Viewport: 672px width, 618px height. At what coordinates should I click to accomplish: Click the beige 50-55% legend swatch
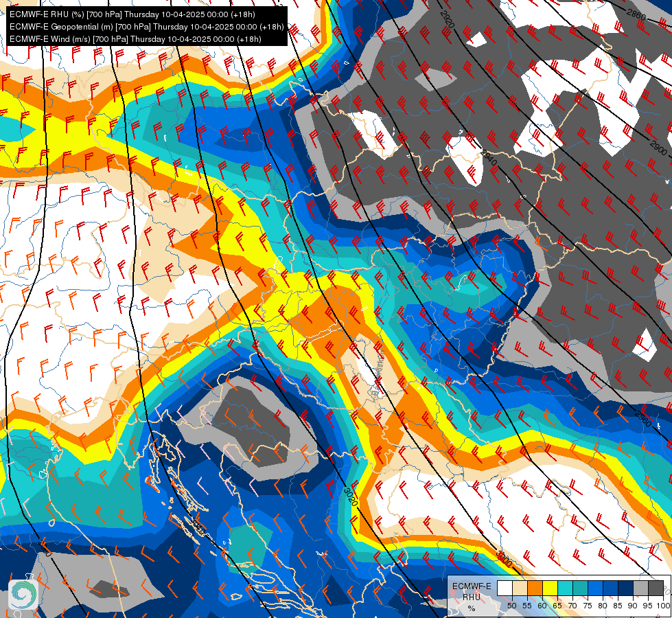tap(520, 588)
